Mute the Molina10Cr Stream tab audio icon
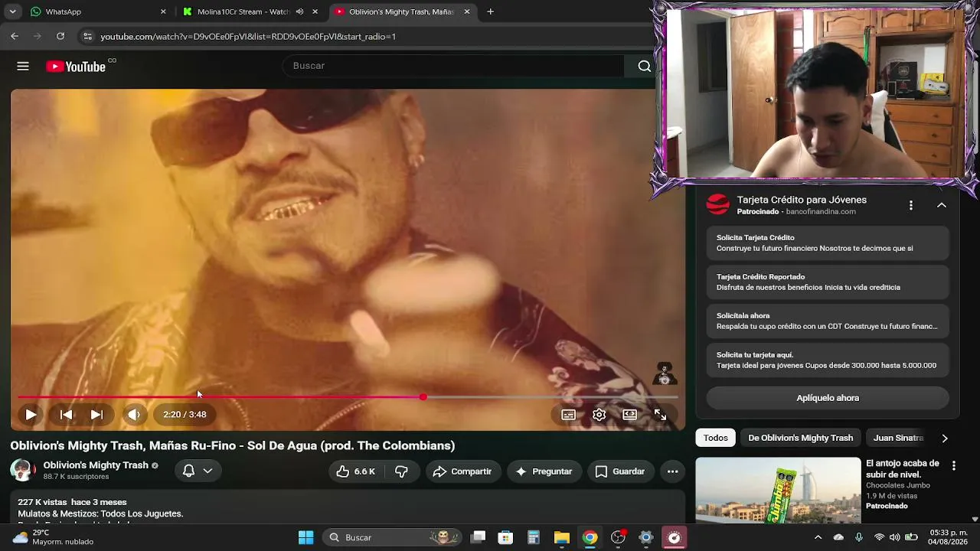 coord(299,11)
